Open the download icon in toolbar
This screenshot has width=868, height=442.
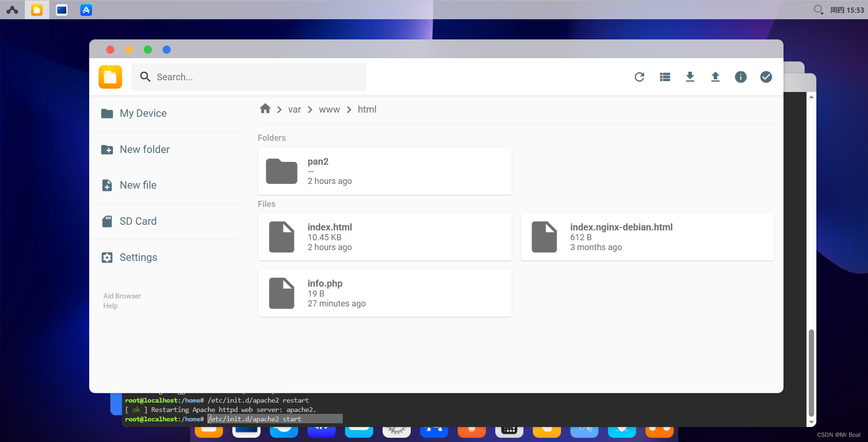tap(690, 76)
